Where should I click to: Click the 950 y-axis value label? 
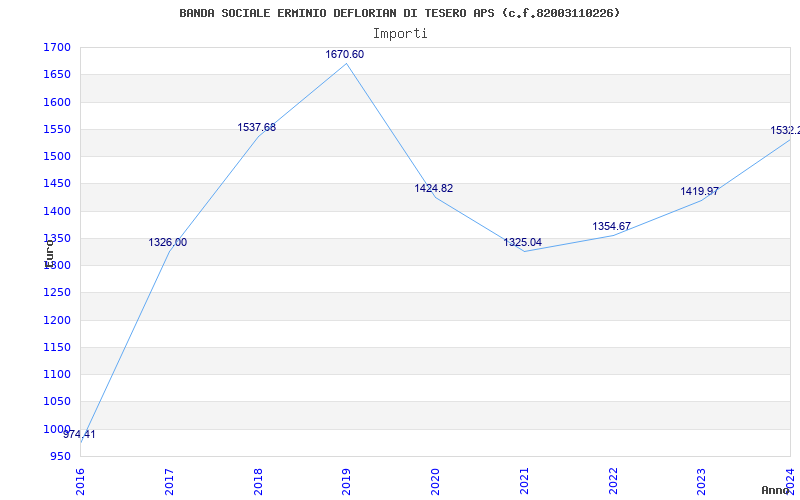(61, 456)
